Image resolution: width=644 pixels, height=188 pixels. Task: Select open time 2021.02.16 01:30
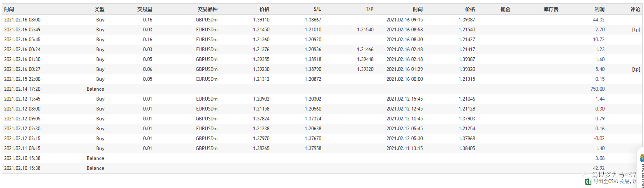[22, 59]
